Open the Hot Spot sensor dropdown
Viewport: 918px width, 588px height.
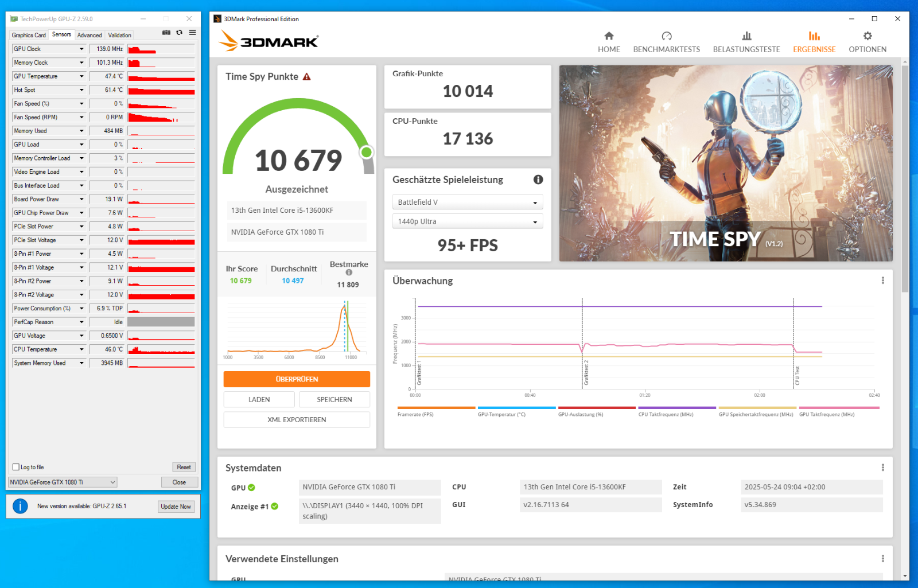click(81, 90)
